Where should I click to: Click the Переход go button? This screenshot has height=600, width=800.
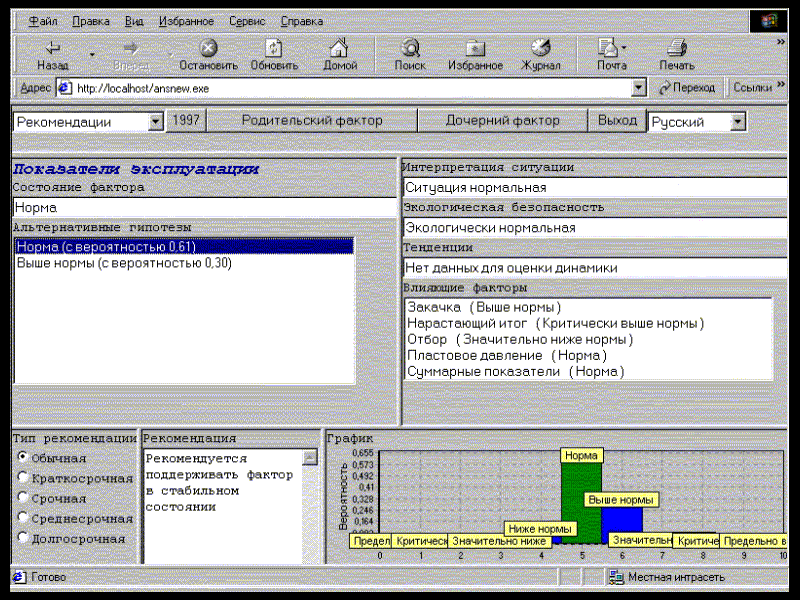[x=687, y=88]
